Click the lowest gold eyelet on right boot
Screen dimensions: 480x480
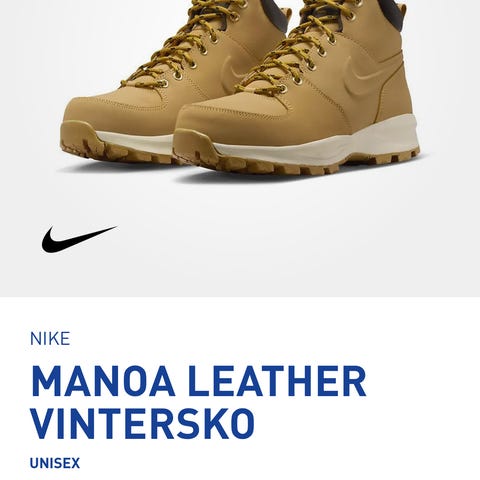point(282,89)
